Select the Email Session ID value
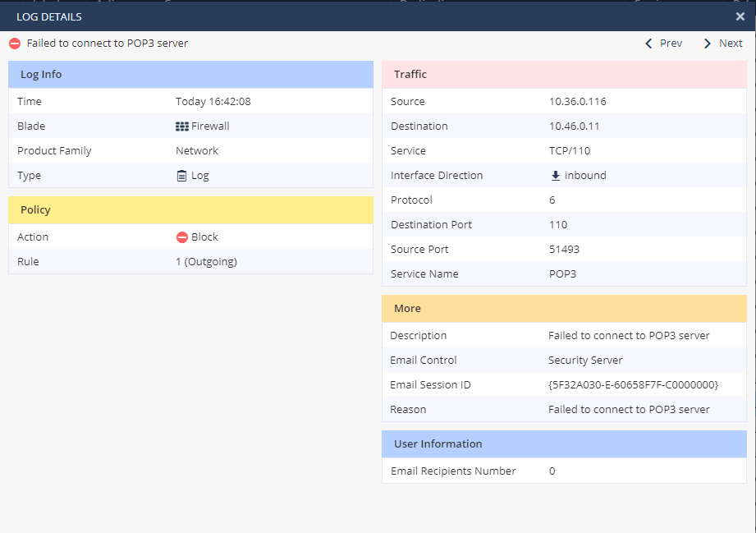Image resolution: width=756 pixels, height=533 pixels. click(633, 385)
